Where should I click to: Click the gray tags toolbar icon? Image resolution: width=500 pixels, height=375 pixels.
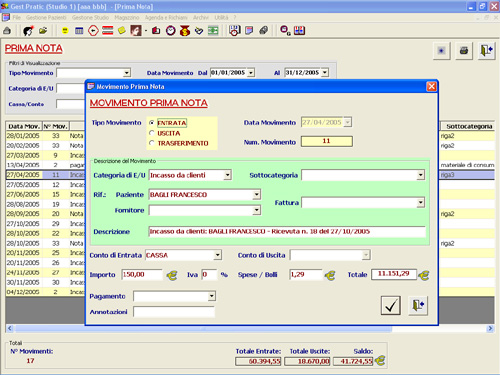[263, 31]
